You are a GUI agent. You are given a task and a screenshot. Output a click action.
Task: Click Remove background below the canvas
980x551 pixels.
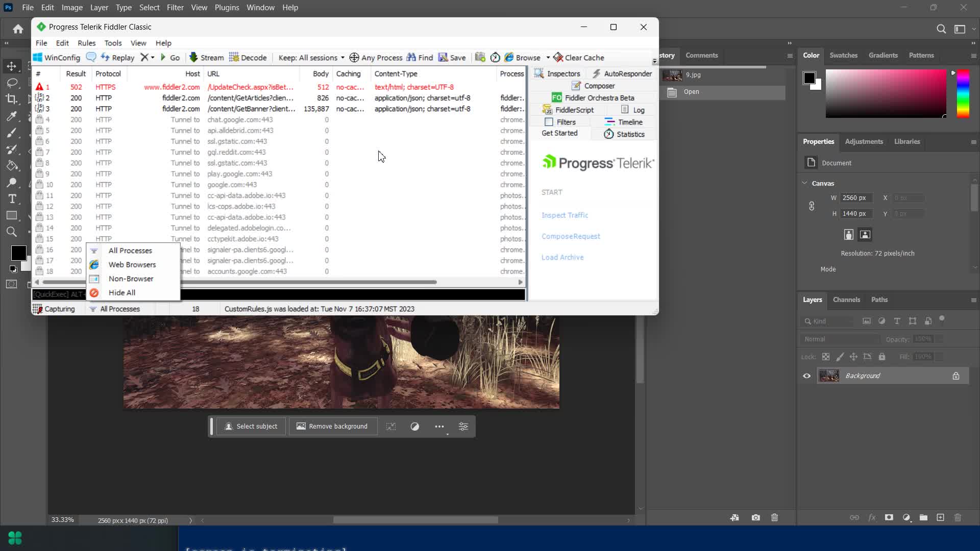click(332, 426)
